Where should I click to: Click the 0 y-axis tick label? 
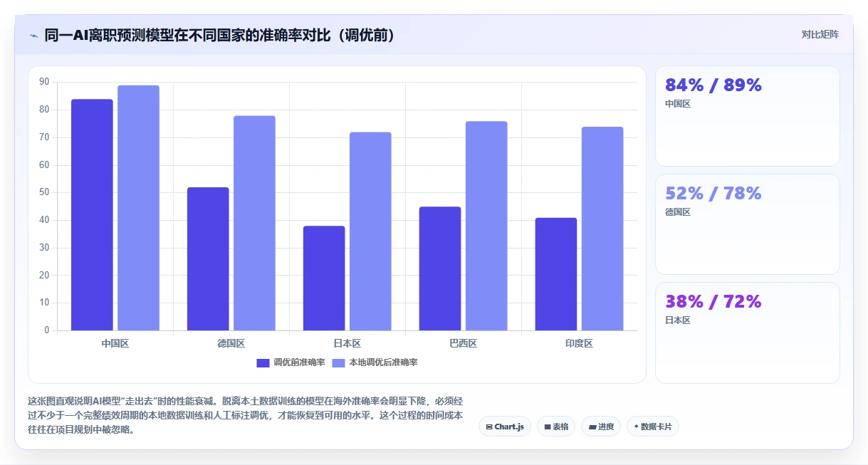[x=47, y=330]
